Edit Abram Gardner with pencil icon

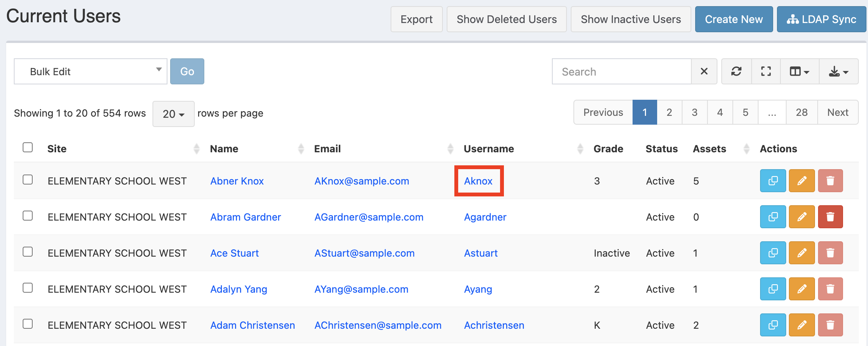point(802,217)
